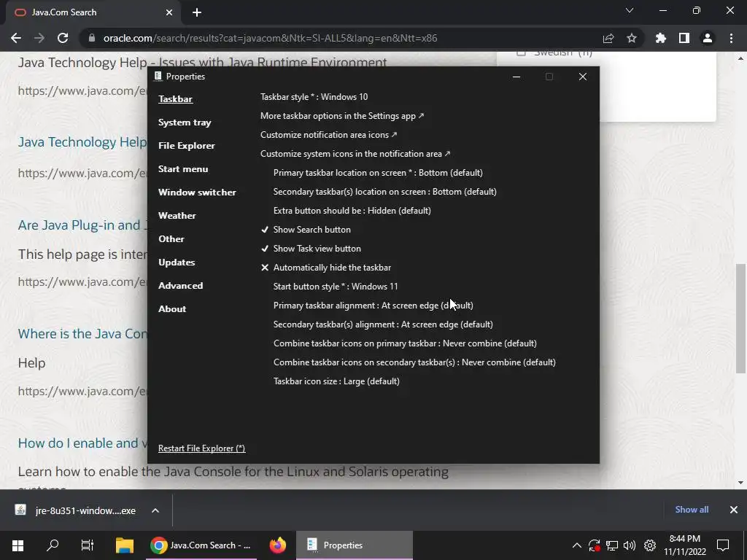Click the Chrome page vertical scrollbar thumb
Image resolution: width=747 pixels, height=560 pixels.
(740, 318)
